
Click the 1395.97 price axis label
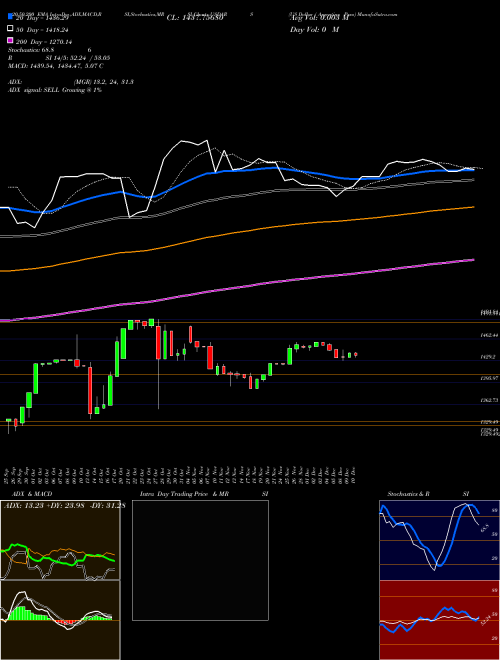[489, 379]
